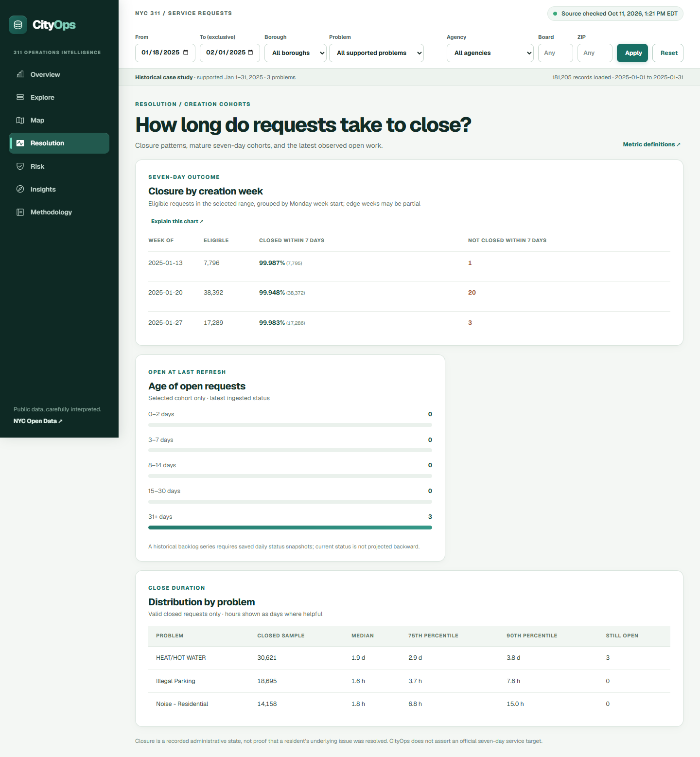Navigate to the Risk page
Image resolution: width=700 pixels, height=757 pixels.
[x=59, y=166]
